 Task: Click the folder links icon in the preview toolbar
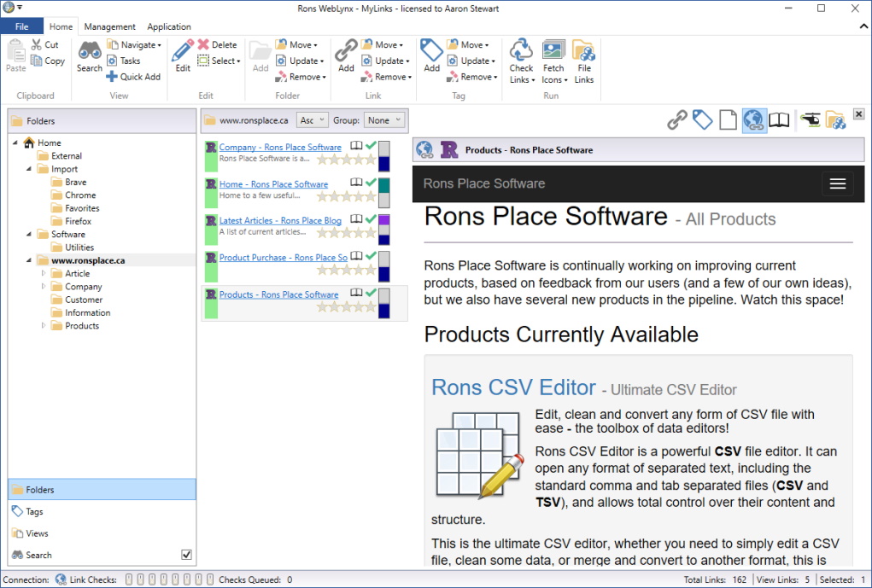click(835, 119)
